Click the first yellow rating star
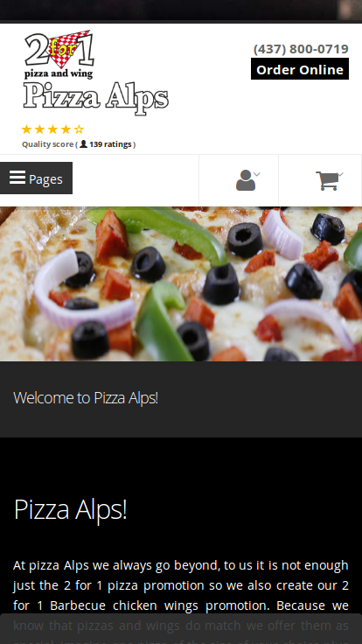The image size is (362, 644). click(x=26, y=129)
